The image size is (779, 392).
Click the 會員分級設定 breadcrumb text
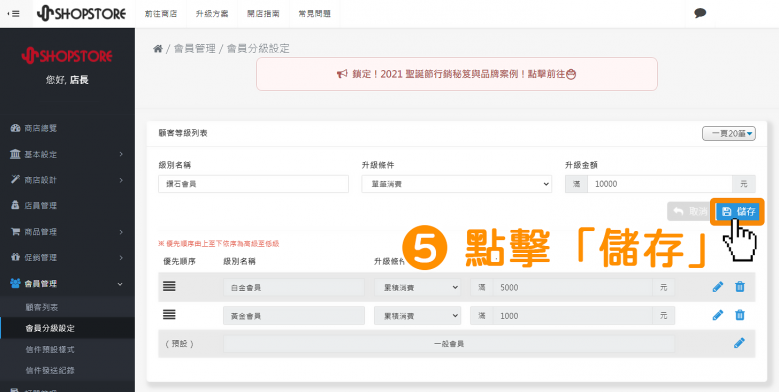pyautogui.click(x=258, y=49)
